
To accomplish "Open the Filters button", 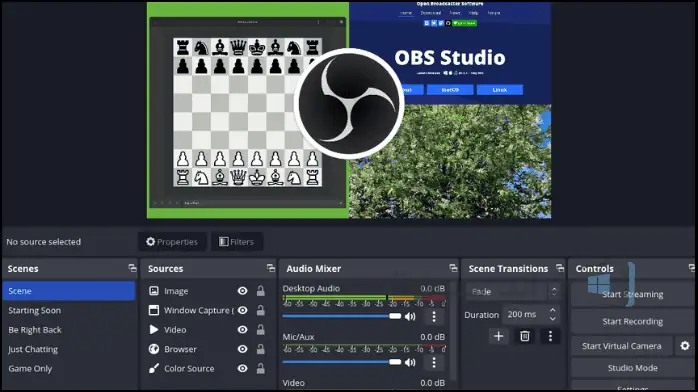I will 236,242.
